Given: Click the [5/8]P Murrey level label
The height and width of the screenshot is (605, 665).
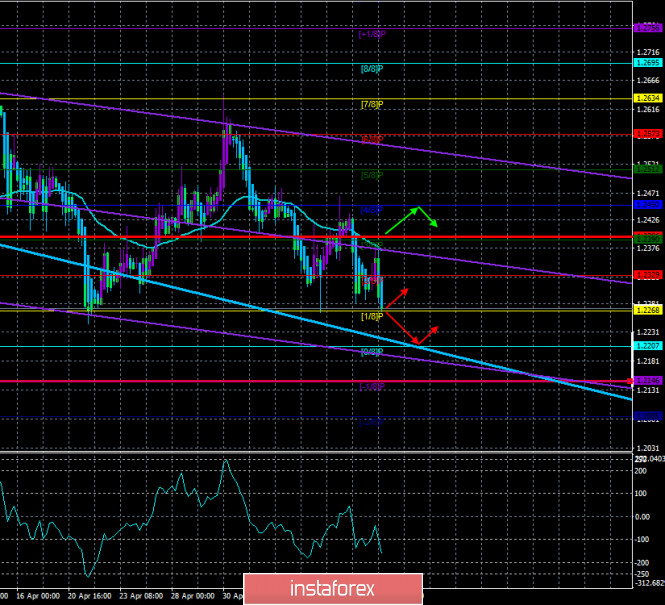Looking at the screenshot, I should click(372, 175).
